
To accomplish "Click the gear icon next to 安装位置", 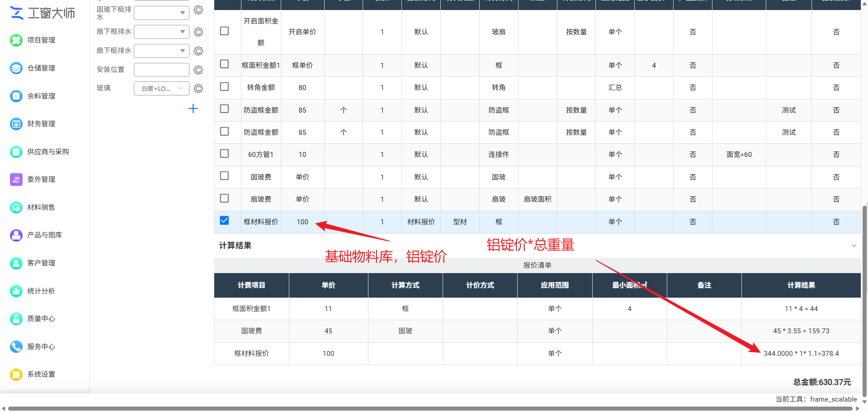I will point(198,70).
